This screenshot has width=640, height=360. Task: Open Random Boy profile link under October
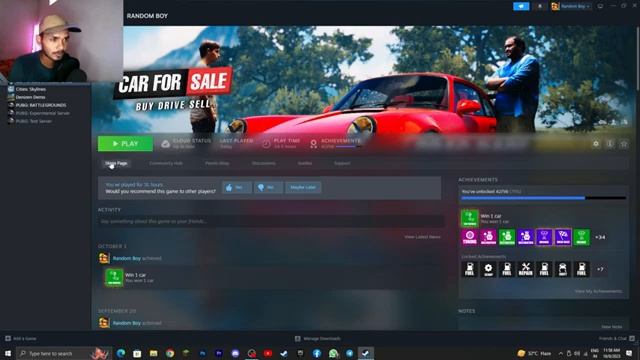click(127, 258)
